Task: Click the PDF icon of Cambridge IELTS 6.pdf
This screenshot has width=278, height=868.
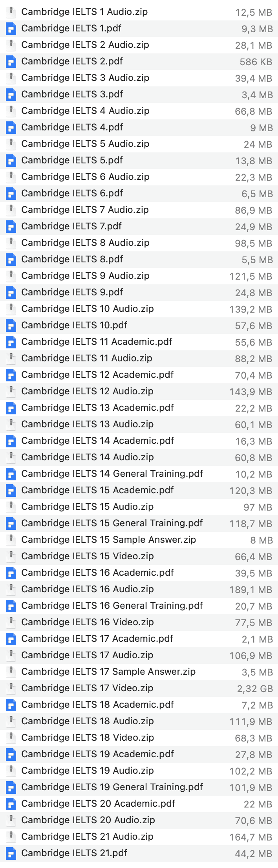Action: (x=11, y=194)
